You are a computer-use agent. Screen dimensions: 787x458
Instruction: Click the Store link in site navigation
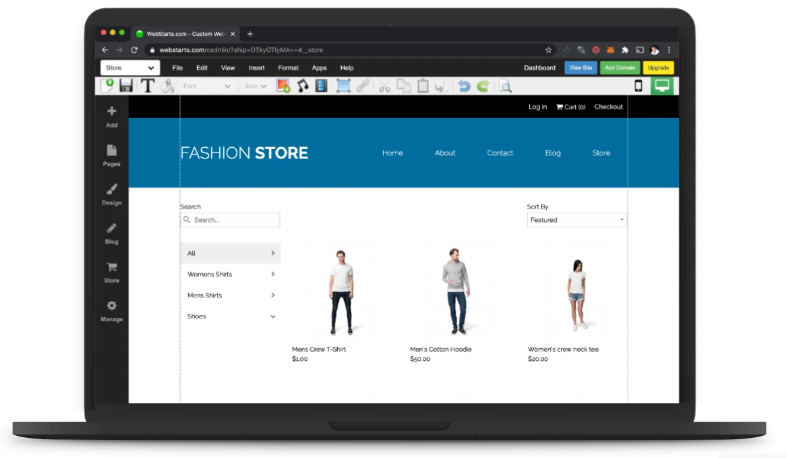coord(601,153)
